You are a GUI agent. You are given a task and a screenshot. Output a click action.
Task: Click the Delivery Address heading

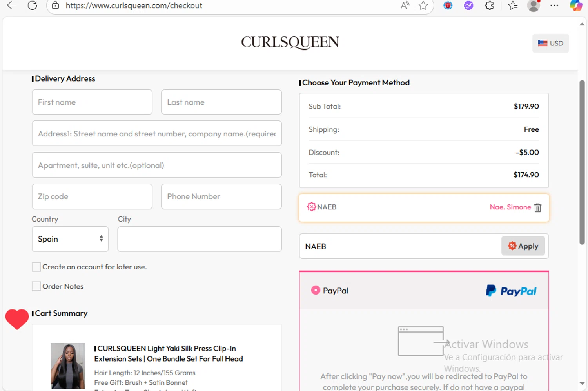(x=65, y=78)
